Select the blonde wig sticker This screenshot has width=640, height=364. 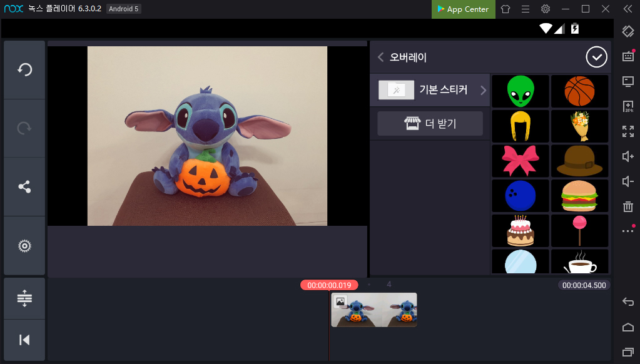pyautogui.click(x=521, y=126)
